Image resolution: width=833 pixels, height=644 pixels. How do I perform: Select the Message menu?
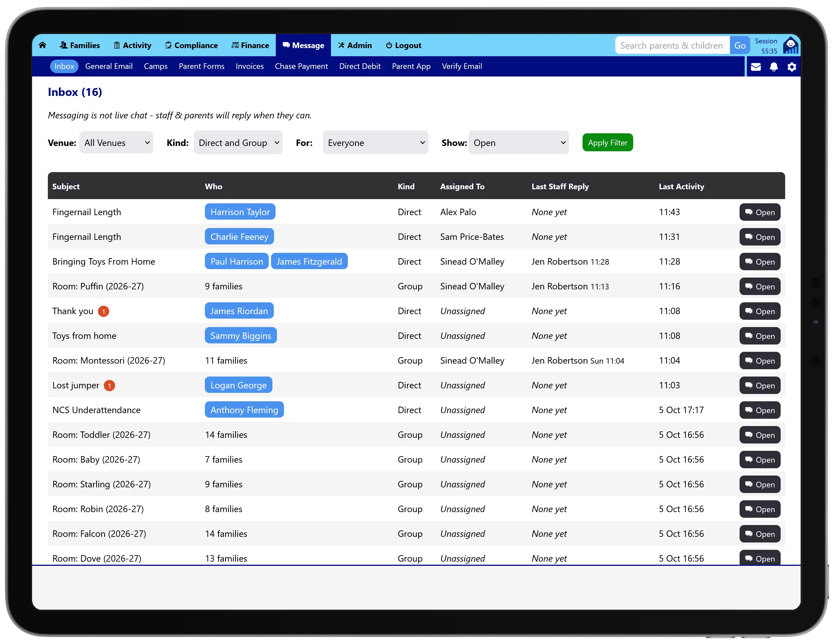pos(303,45)
